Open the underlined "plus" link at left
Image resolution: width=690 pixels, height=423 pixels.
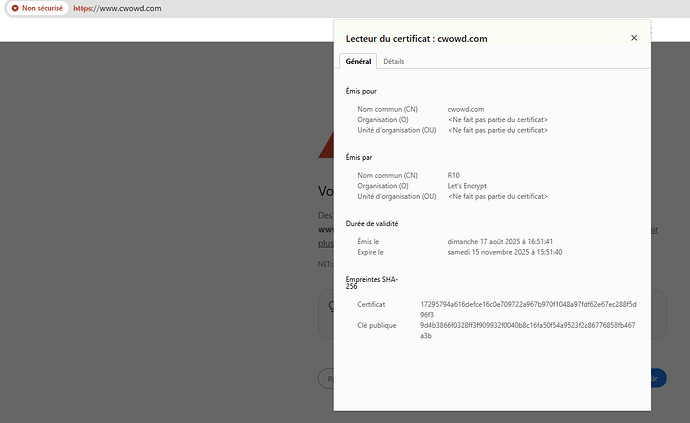(325, 242)
